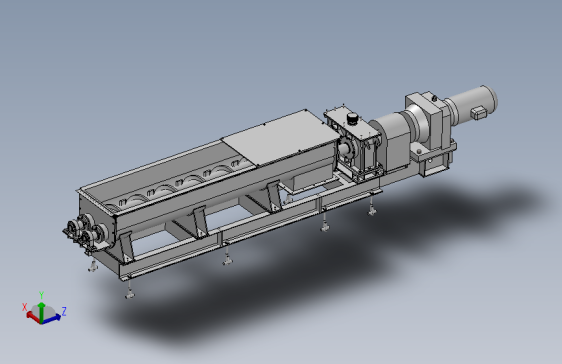Click the blue Z axis arrow of the triad
Image resolution: width=562 pixels, height=364 pixels.
click(x=51, y=319)
